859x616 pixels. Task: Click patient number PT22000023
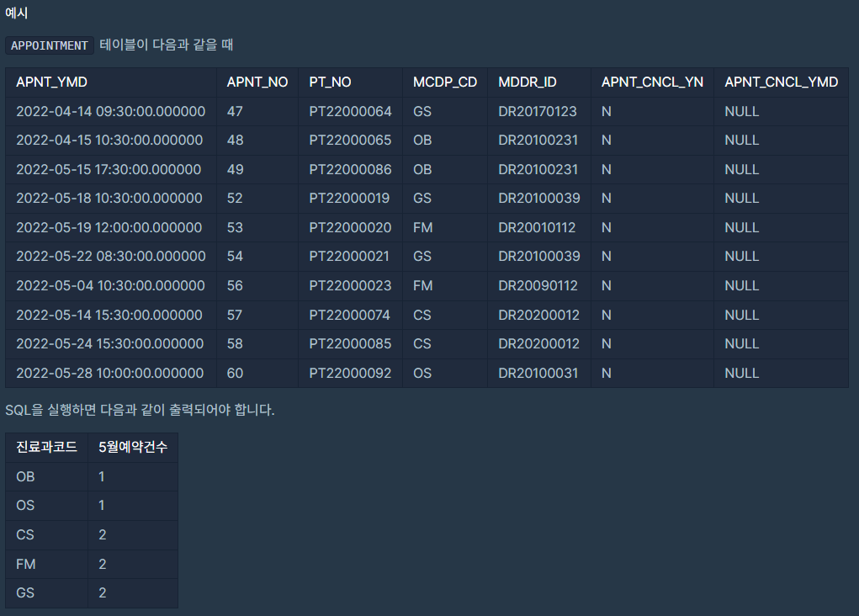point(350,285)
